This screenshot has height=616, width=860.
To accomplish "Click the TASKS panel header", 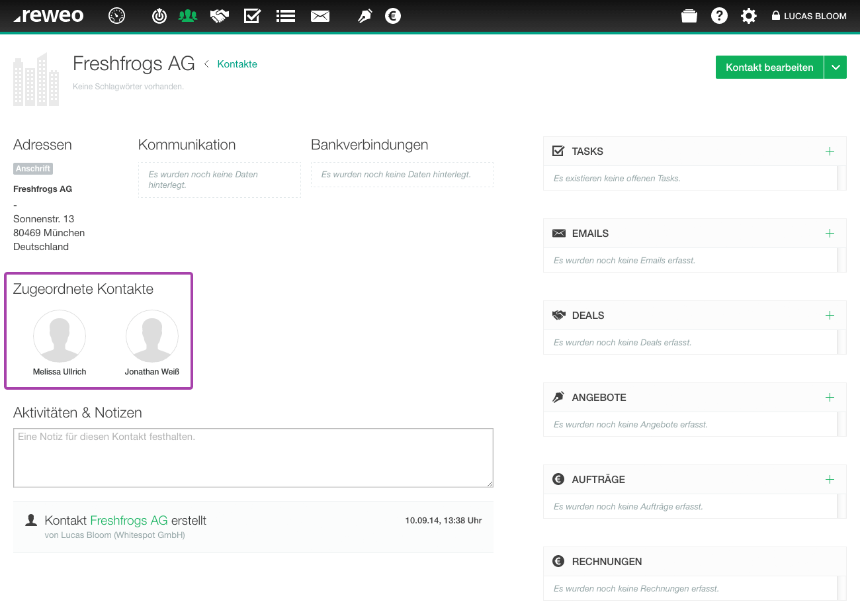I will point(695,152).
